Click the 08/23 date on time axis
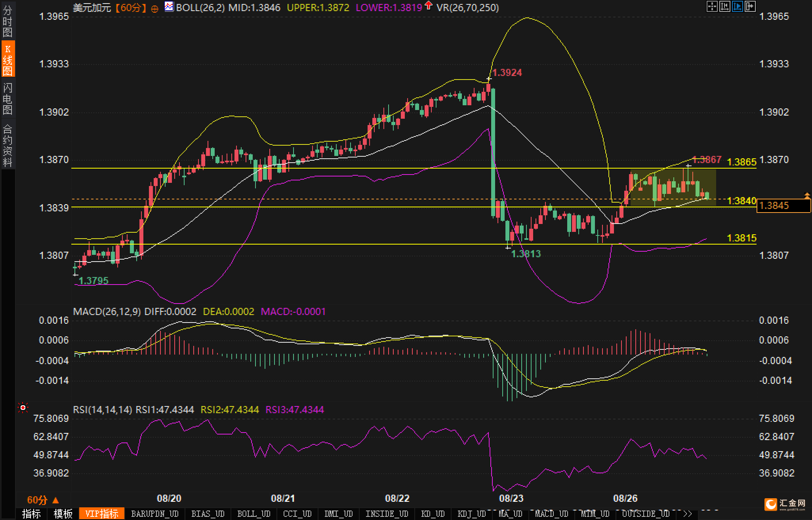 (511, 498)
